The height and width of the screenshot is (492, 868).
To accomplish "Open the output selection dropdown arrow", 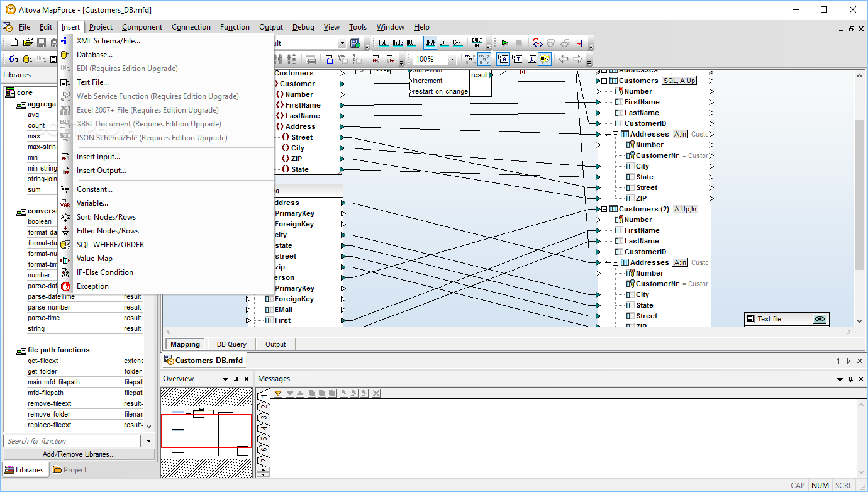I will (x=342, y=43).
